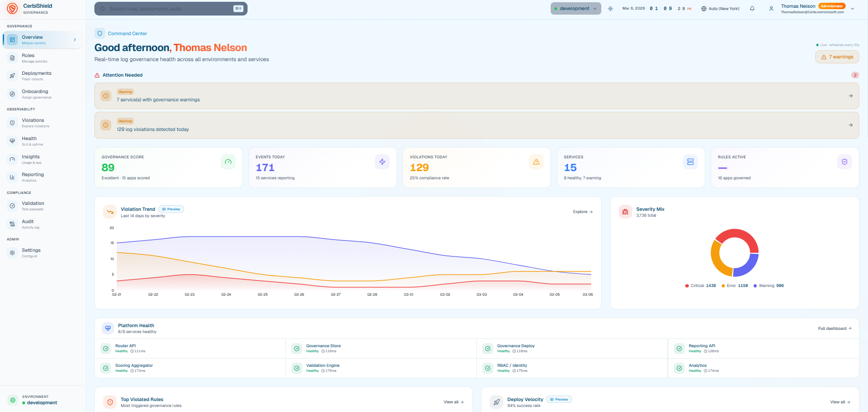Viewport: 868px width, 412px height.
Task: Click the Attention Needed count badge 2
Action: 855,75
